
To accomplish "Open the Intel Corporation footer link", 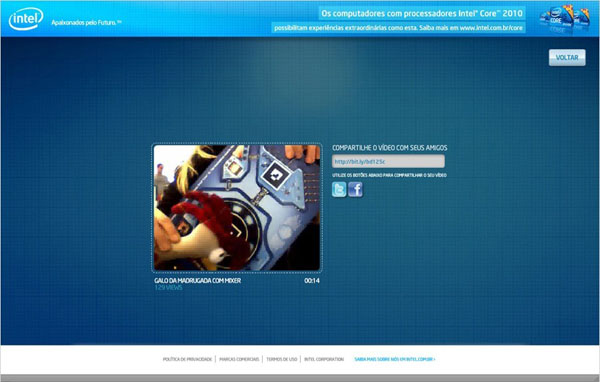I will 324,359.
